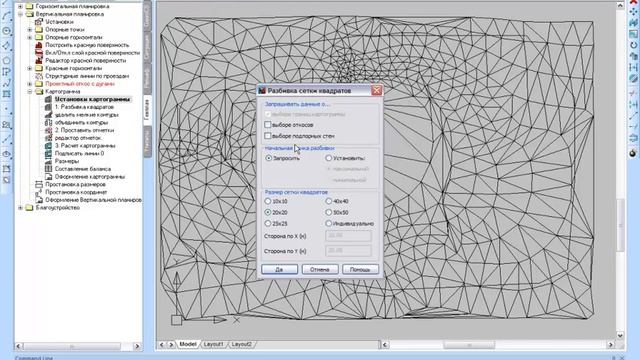Click the drawing vertical scrollbar down arrow
The image size is (640, 360).
point(620,336)
